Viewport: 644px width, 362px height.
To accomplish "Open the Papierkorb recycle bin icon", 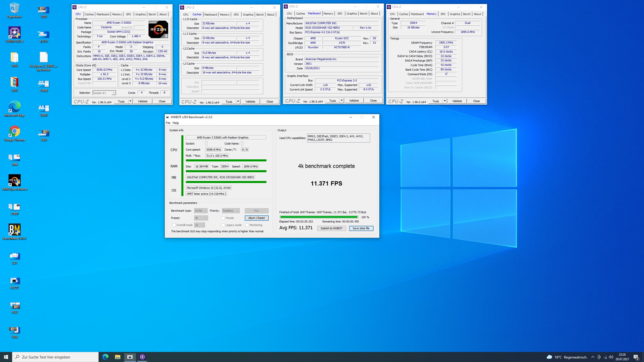I will pyautogui.click(x=14, y=10).
